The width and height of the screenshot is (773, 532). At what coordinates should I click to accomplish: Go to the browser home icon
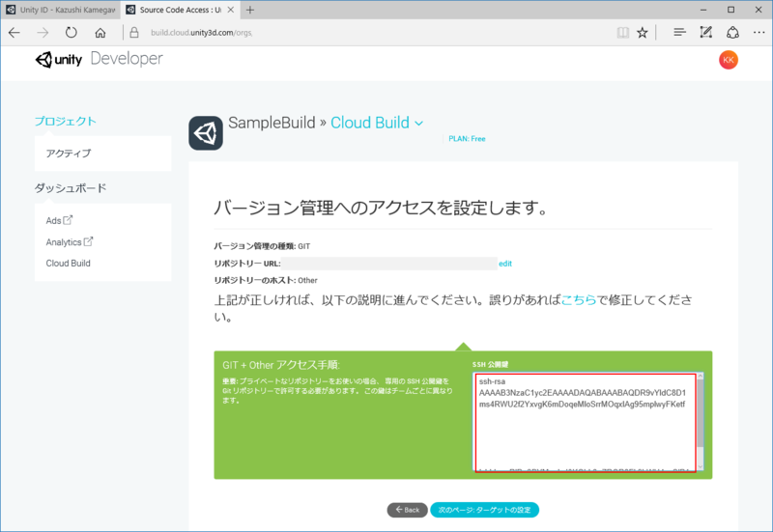click(x=100, y=33)
